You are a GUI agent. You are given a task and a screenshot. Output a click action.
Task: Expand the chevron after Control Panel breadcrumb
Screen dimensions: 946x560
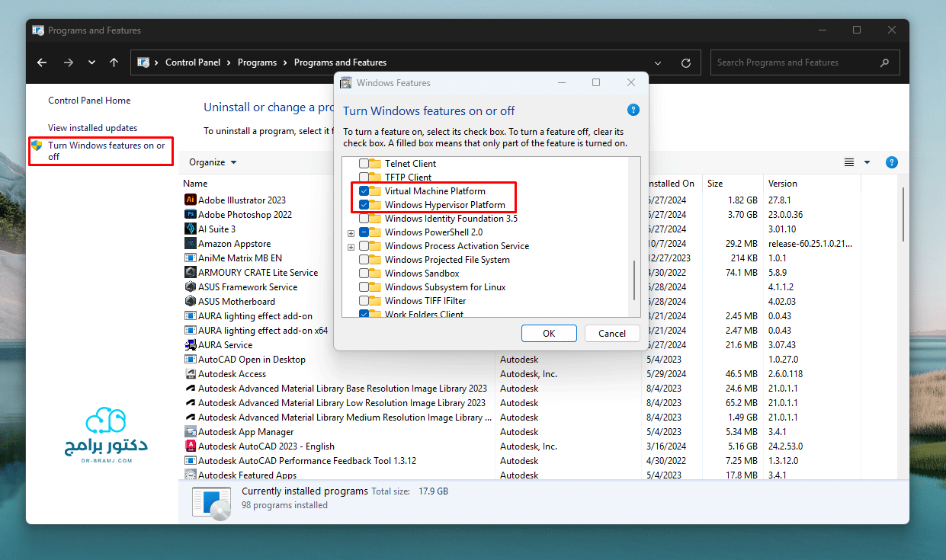point(229,62)
